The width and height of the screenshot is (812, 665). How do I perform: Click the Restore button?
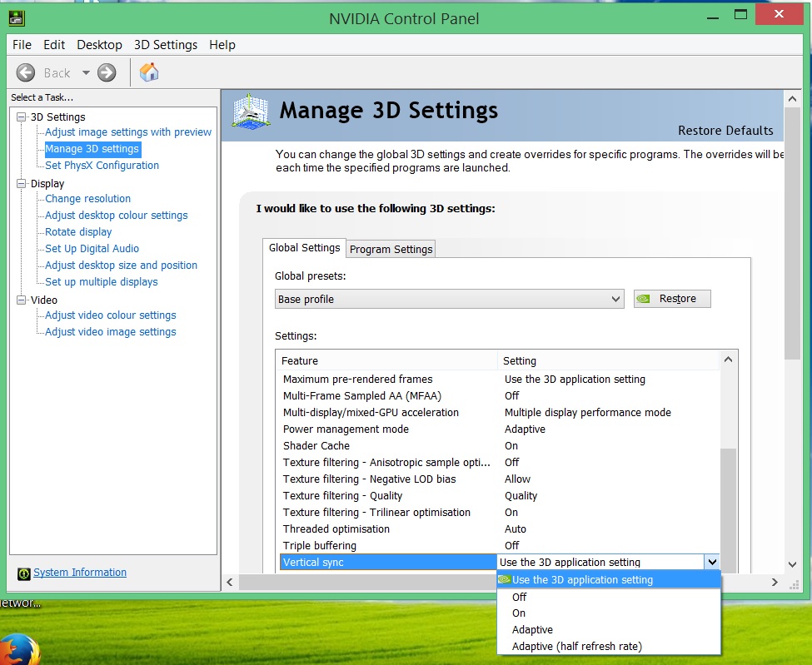672,299
